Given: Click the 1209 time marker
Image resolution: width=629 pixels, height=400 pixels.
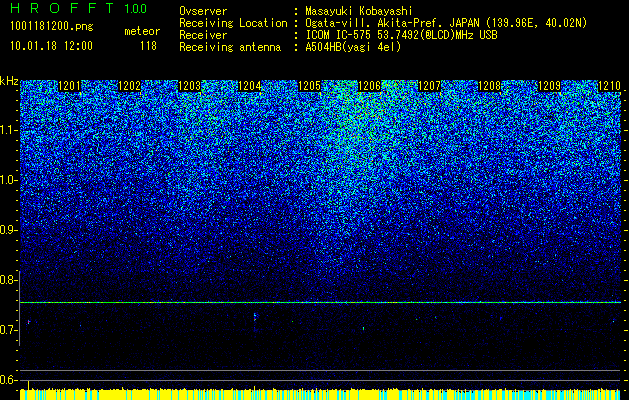Looking at the screenshot, I should 550,86.
